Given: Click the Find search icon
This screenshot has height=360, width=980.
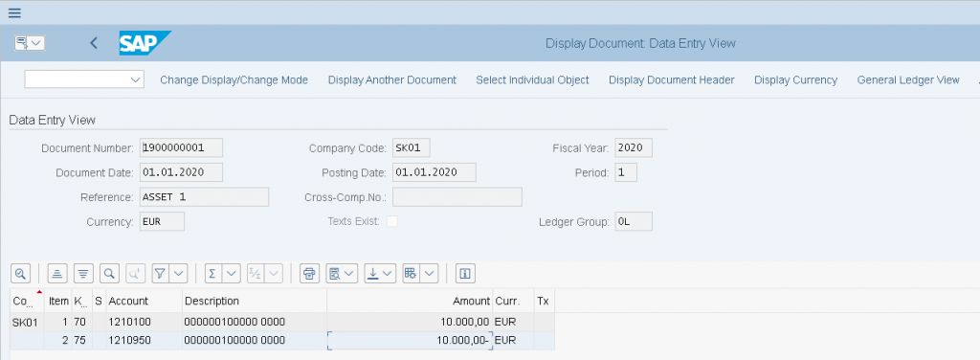Looking at the screenshot, I should pos(109,273).
